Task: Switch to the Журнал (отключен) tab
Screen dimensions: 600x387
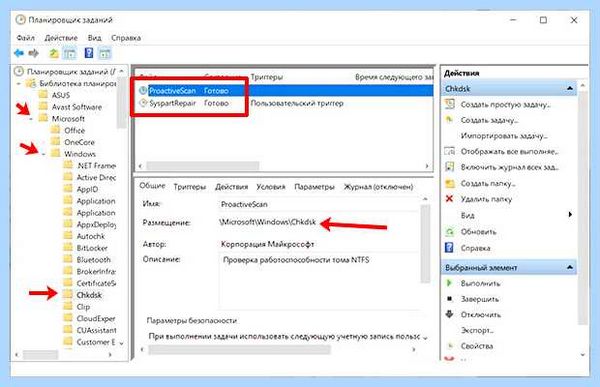Action: click(378, 187)
